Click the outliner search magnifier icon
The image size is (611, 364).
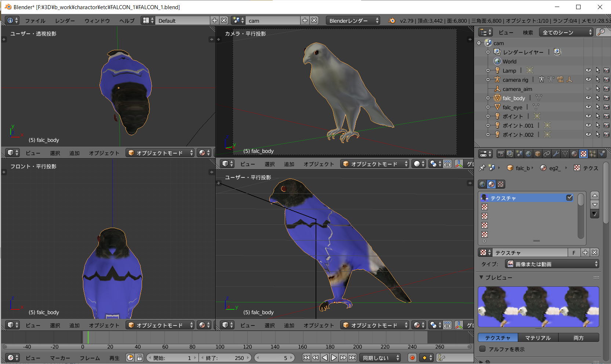601,32
